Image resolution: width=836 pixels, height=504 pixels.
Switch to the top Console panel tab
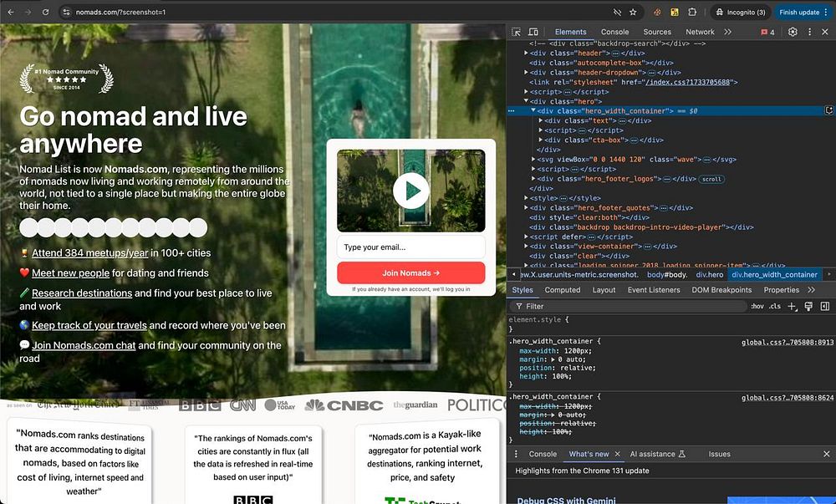click(614, 32)
